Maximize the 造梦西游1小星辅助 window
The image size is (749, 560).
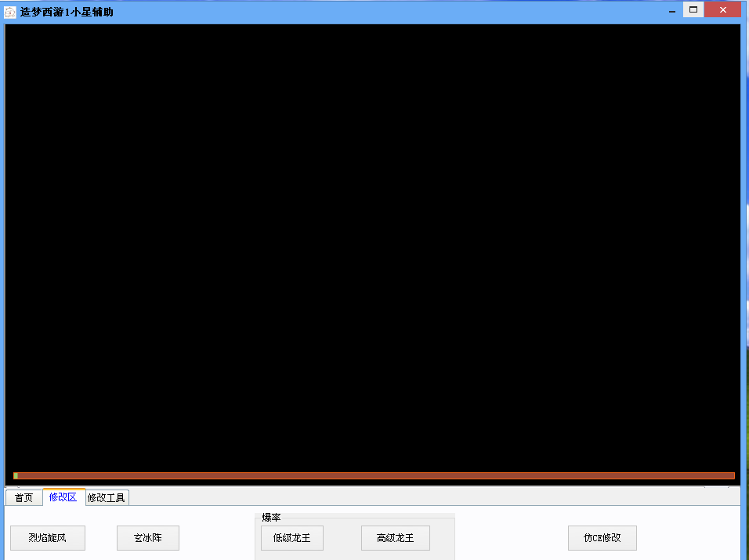693,9
